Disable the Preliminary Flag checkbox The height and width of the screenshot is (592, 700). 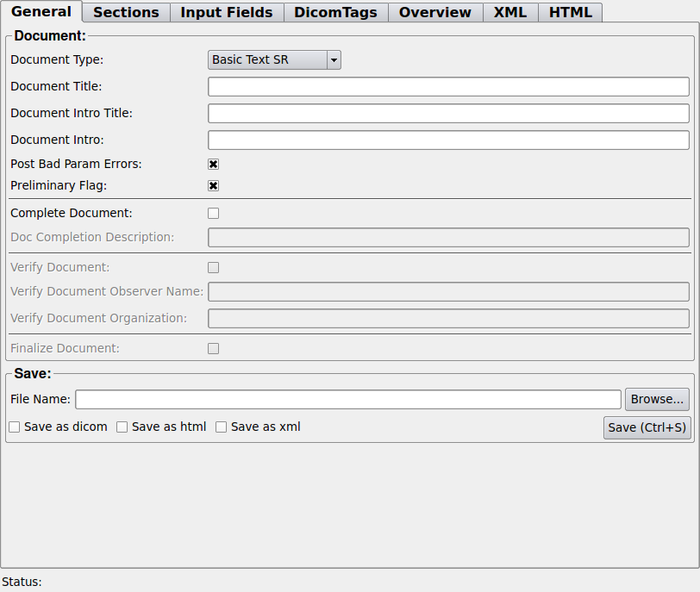[213, 185]
